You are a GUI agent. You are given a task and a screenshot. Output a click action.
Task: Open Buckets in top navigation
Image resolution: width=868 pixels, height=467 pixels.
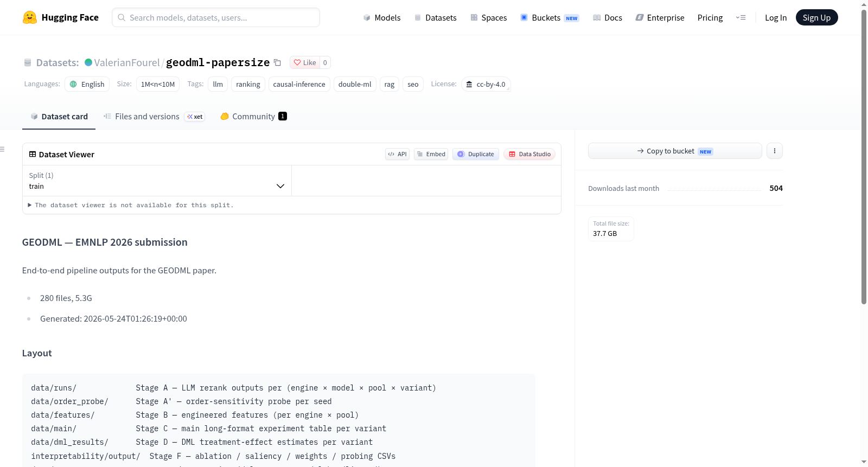(550, 17)
